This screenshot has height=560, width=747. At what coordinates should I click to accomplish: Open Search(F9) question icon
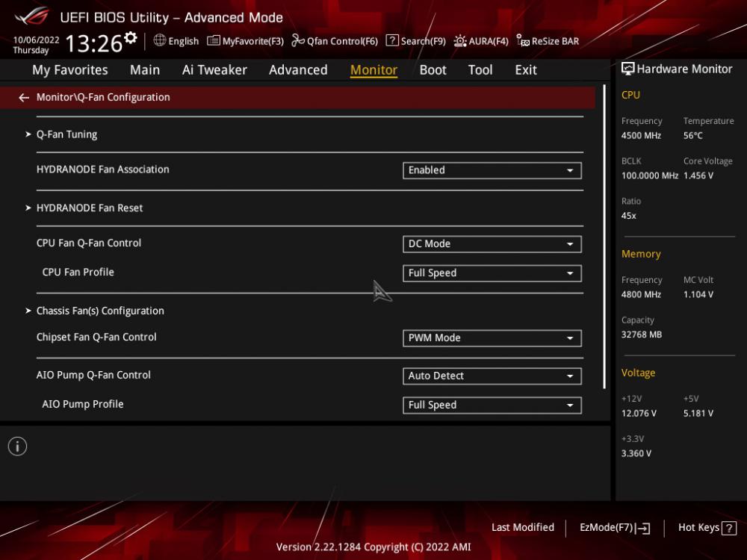pyautogui.click(x=391, y=40)
